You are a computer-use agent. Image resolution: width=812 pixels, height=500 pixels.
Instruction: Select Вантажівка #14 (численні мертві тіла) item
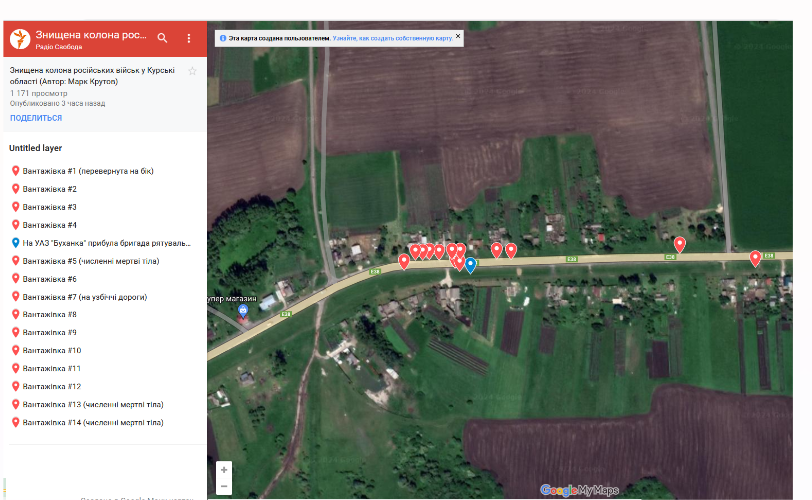(93, 423)
